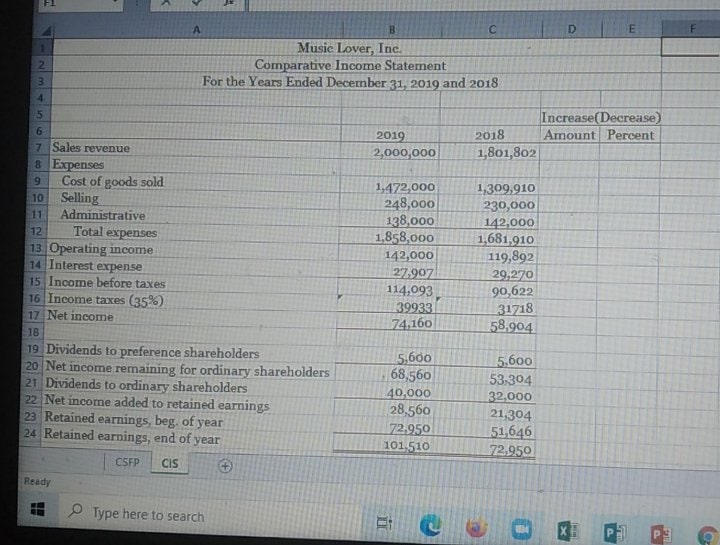Viewport: 720px width, 545px height.
Task: Select the CIS sheet tab
Action: pyautogui.click(x=169, y=463)
